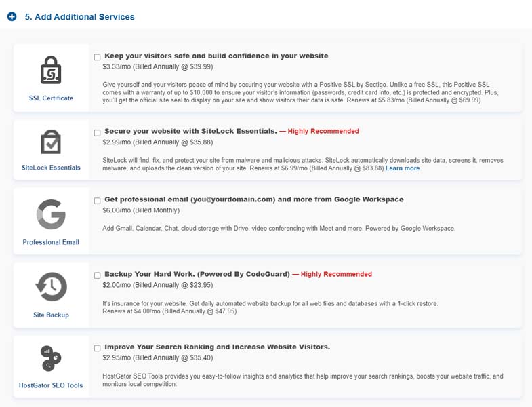Check the Google Workspace professional email box

(97, 200)
